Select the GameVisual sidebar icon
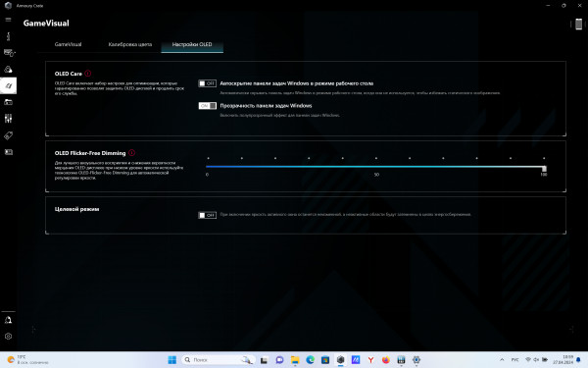This screenshot has width=588, height=368. click(x=8, y=85)
